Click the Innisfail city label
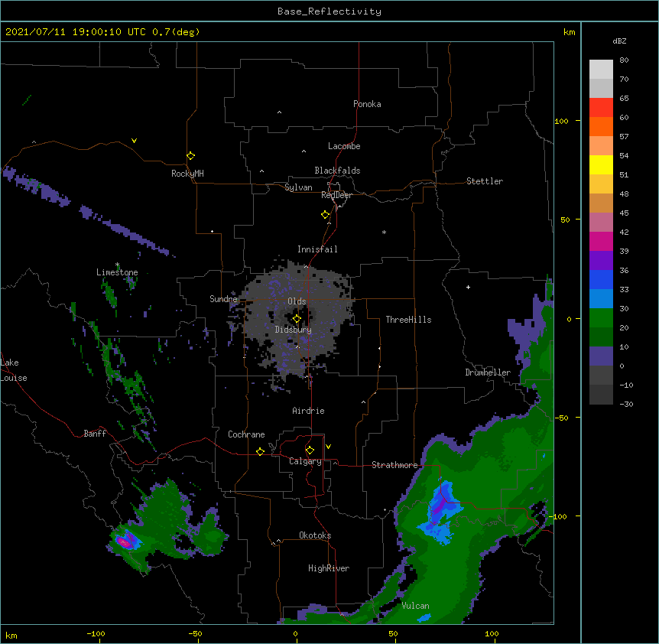The image size is (659, 644). [x=317, y=249]
